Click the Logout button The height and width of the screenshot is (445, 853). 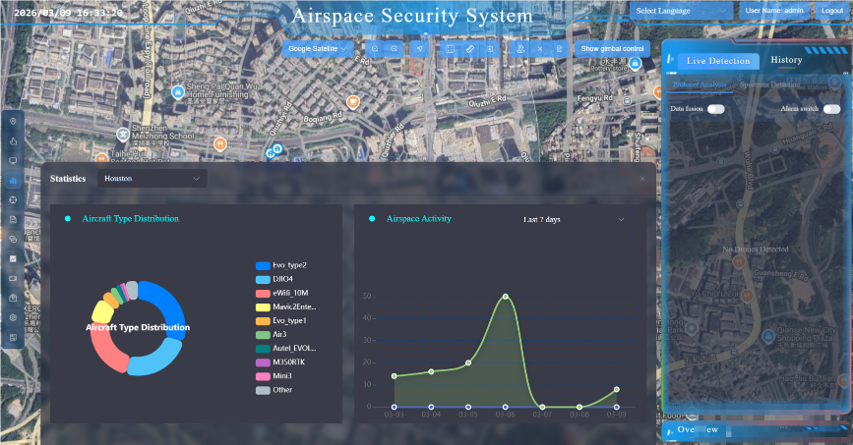830,10
